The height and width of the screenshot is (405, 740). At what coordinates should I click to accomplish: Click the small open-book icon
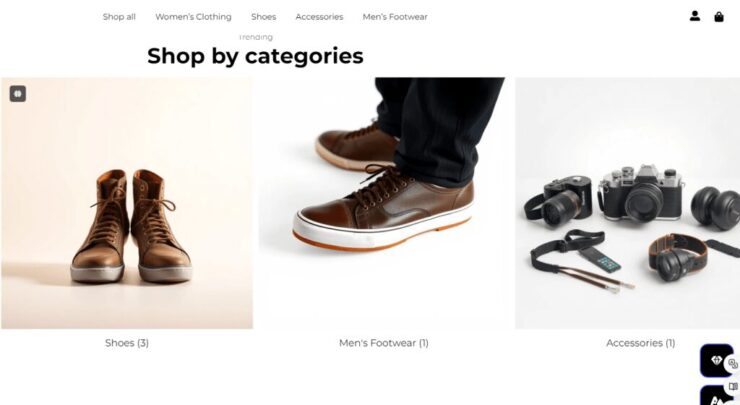point(733,387)
